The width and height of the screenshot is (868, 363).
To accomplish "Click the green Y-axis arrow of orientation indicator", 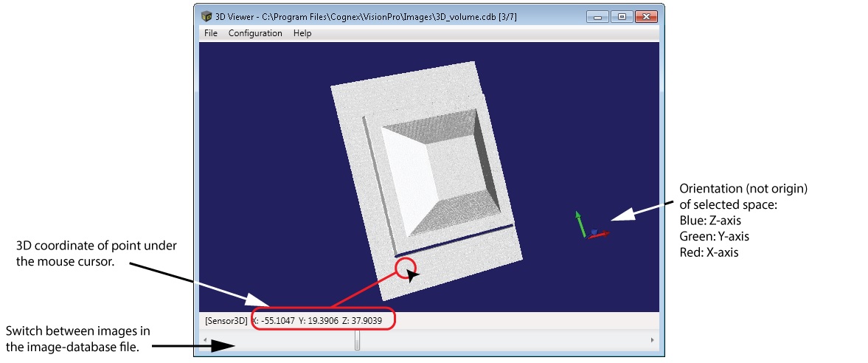I will click(x=580, y=223).
